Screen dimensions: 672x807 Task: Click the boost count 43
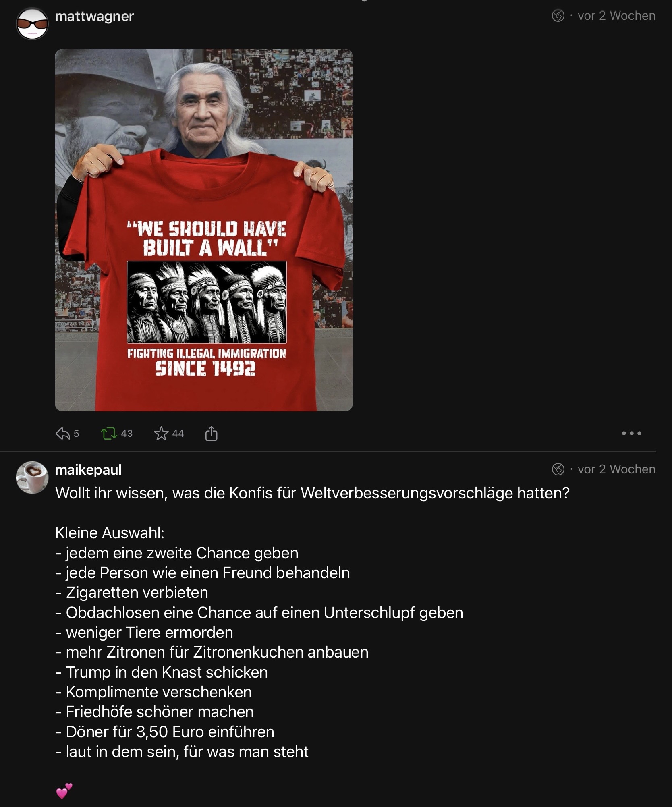[127, 434]
